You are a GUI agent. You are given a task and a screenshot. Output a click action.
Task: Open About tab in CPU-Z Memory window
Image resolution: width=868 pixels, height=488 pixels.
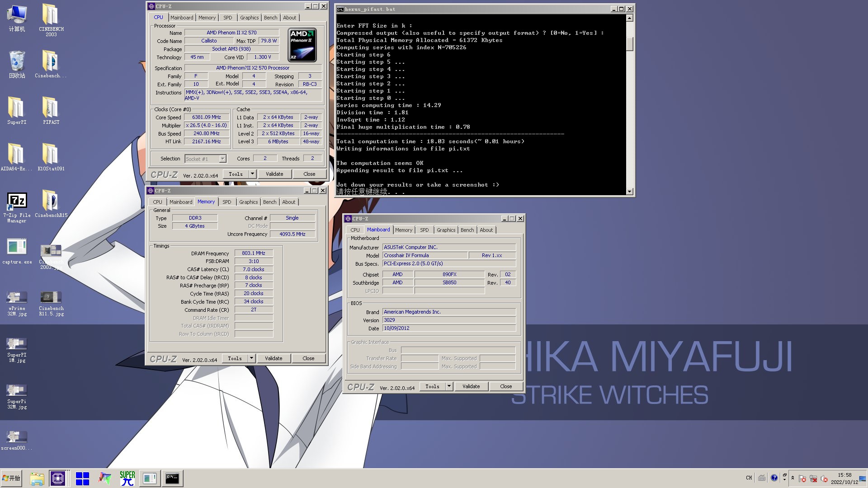289,202
